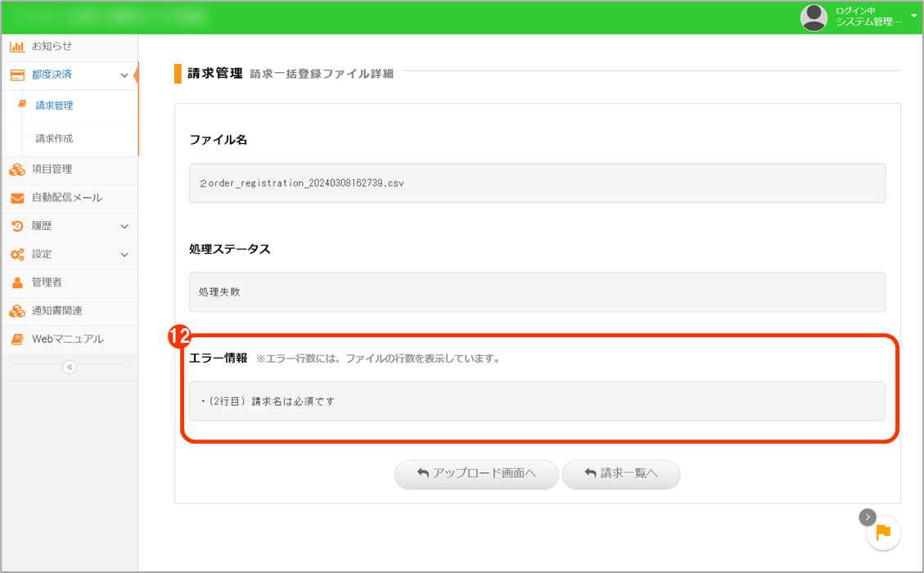The height and width of the screenshot is (573, 924).
Task: Click the 項目管理 cubes icon
Action: (16, 169)
